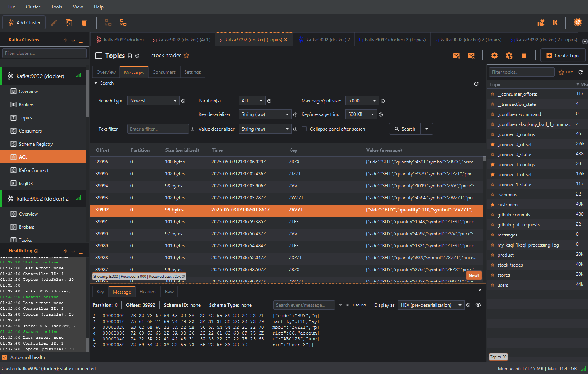Open the Display as HEX dropdown
588x374 pixels.
(431, 305)
